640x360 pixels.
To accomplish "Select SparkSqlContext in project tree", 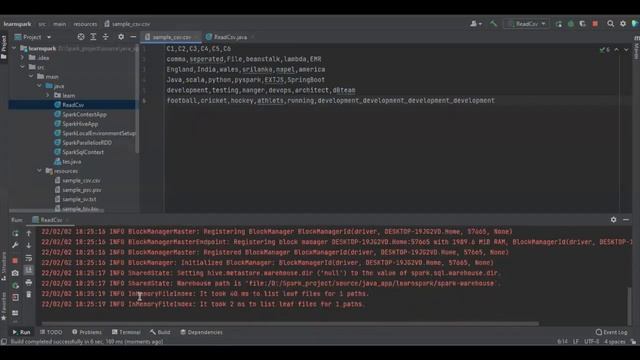I will click(x=83, y=152).
